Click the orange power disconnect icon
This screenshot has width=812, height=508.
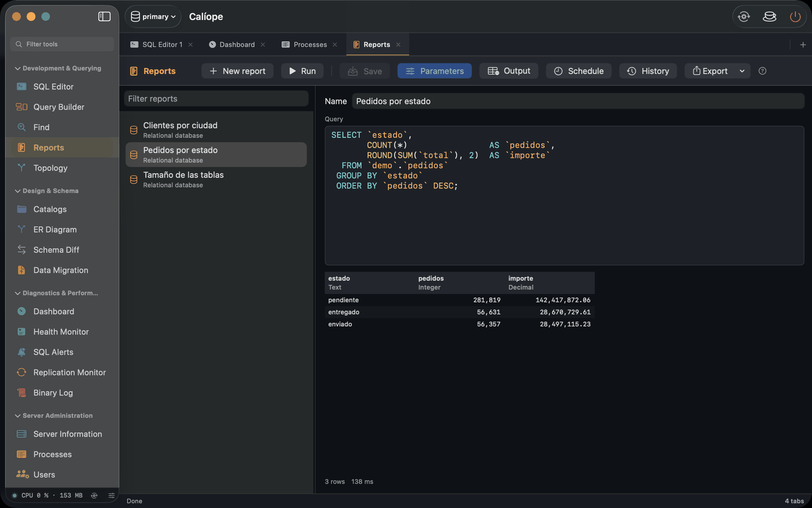[x=795, y=17]
